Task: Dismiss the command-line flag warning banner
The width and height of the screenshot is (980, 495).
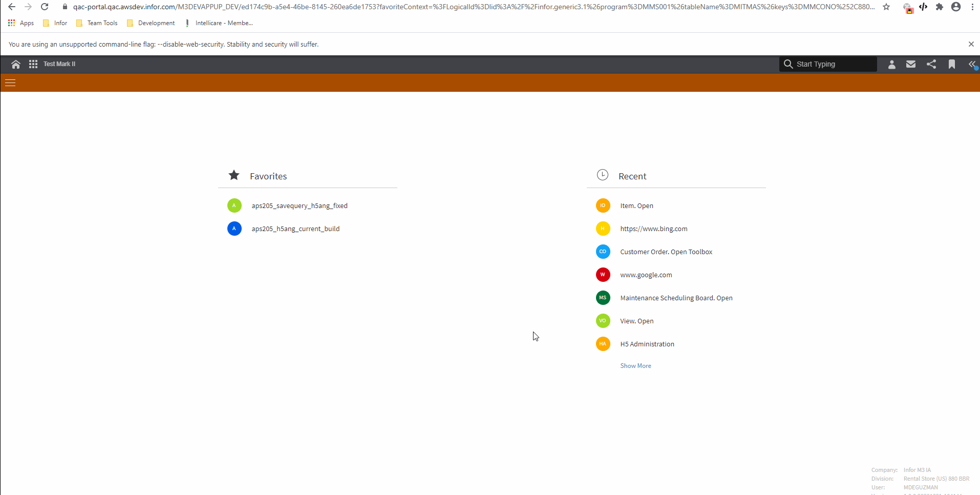Action: click(971, 44)
